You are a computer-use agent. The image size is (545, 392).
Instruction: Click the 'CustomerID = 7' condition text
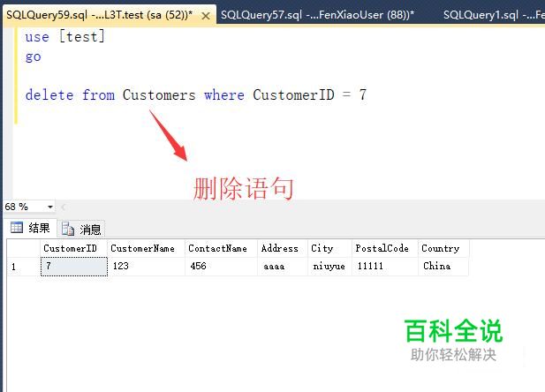(310, 94)
